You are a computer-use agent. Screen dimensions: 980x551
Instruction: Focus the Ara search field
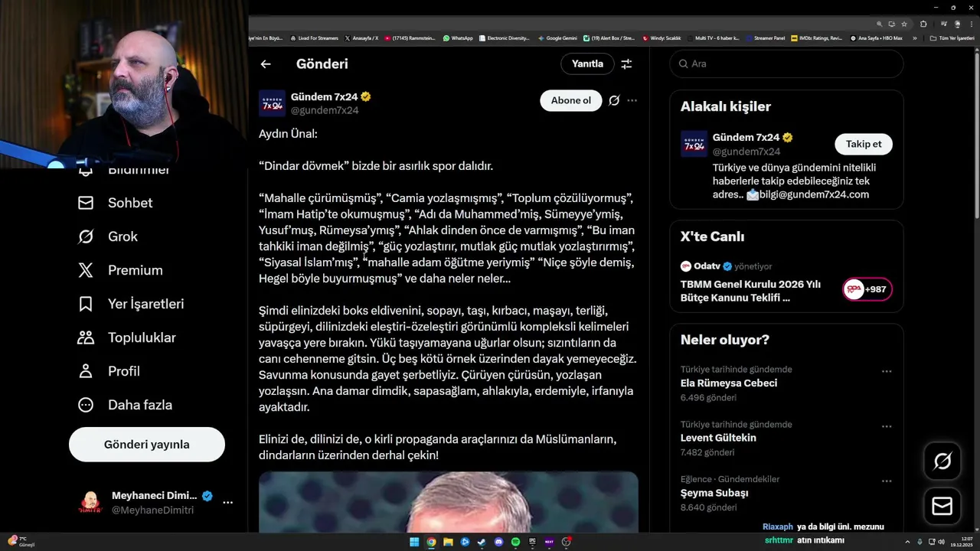point(787,64)
